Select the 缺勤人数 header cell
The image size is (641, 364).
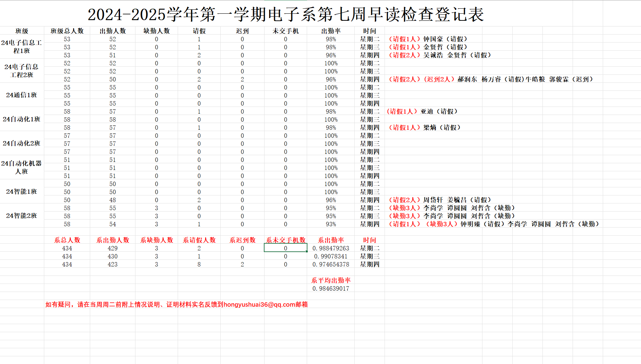click(157, 31)
